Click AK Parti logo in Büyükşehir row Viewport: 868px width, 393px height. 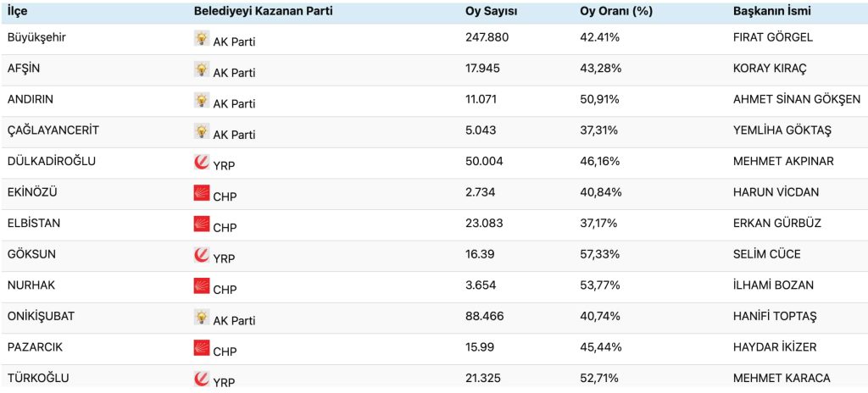pyautogui.click(x=202, y=38)
